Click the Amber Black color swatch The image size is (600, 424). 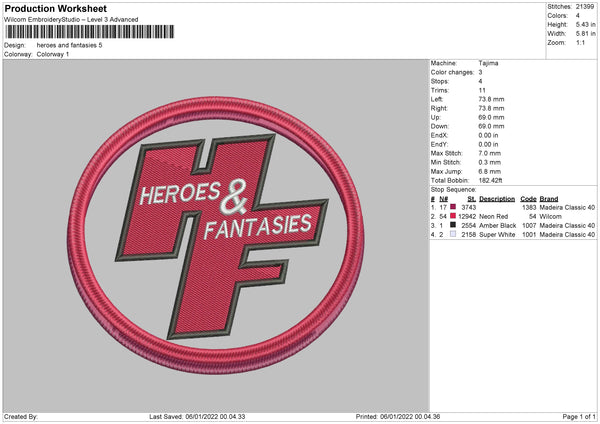pyautogui.click(x=453, y=225)
